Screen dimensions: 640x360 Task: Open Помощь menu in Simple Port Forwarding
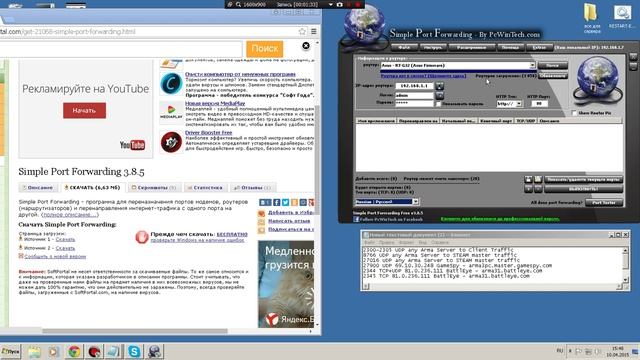[510, 47]
